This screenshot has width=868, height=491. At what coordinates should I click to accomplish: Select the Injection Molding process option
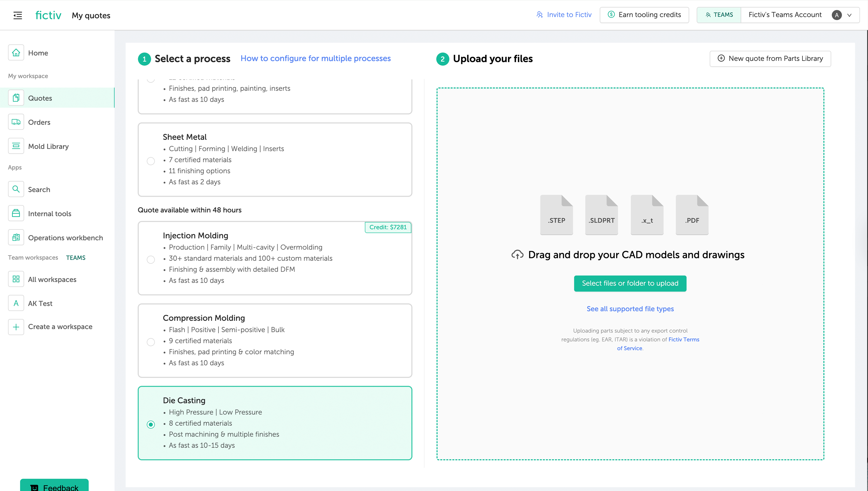click(x=151, y=259)
